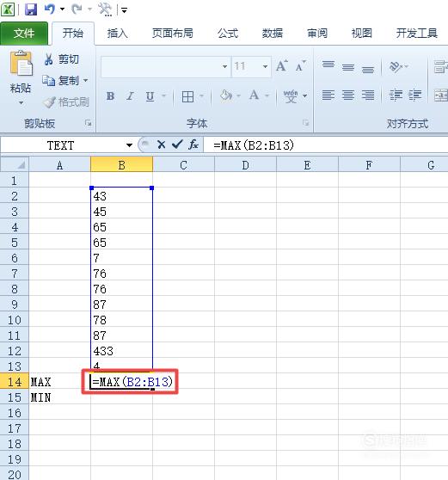Open the Name Box function dropdown
The width and height of the screenshot is (448, 480).
pyautogui.click(x=129, y=145)
